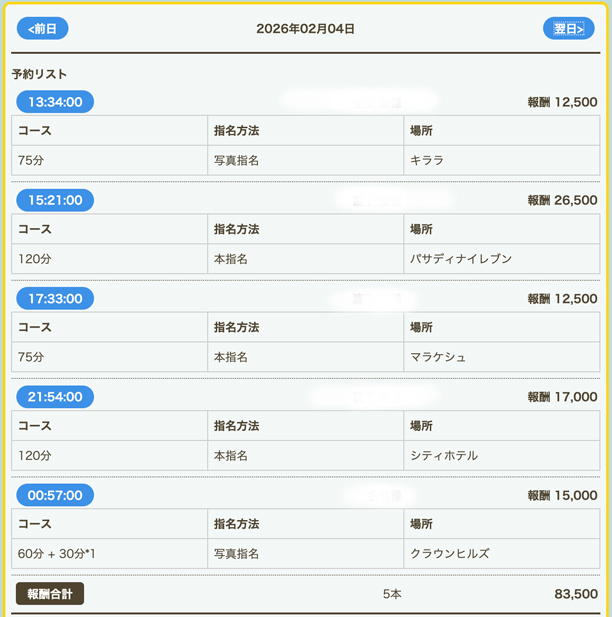Open the 00:57:00 reservation time badge
Viewport: 612px width, 617px height.
point(55,495)
